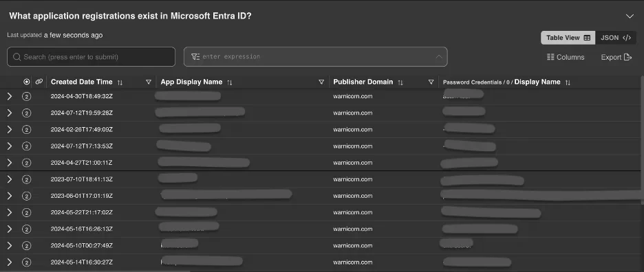
Task: Export the table results
Action: point(616,57)
